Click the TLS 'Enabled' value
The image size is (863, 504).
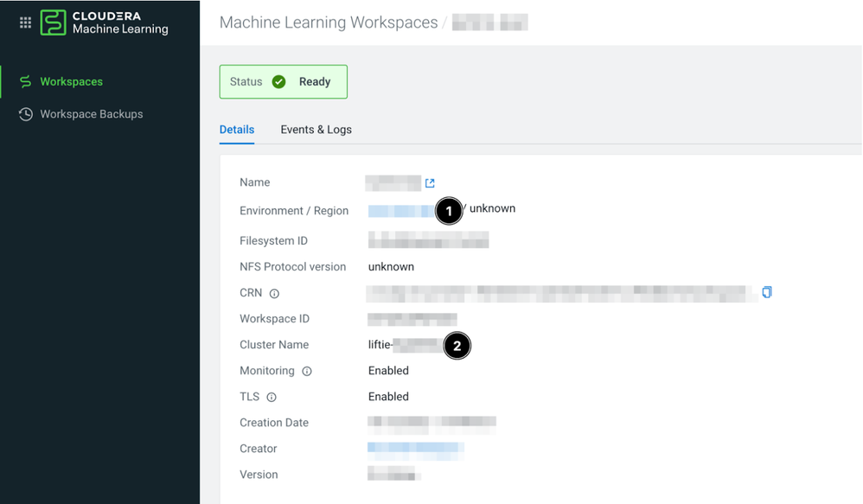click(388, 397)
